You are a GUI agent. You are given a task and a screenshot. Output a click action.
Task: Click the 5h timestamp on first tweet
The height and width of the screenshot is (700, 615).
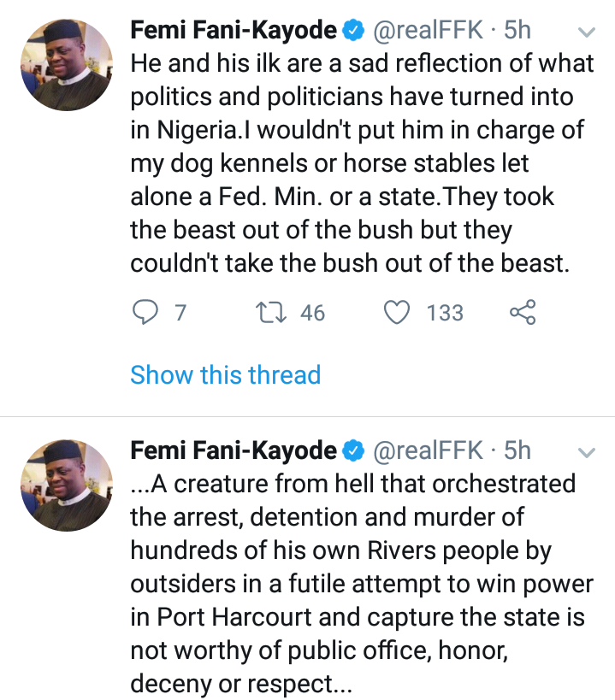[x=517, y=32]
